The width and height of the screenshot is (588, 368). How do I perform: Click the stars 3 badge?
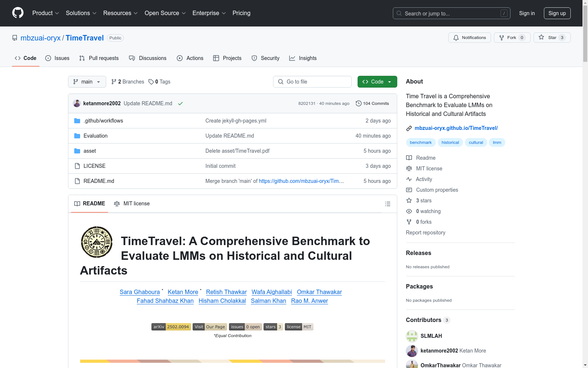(x=273, y=327)
